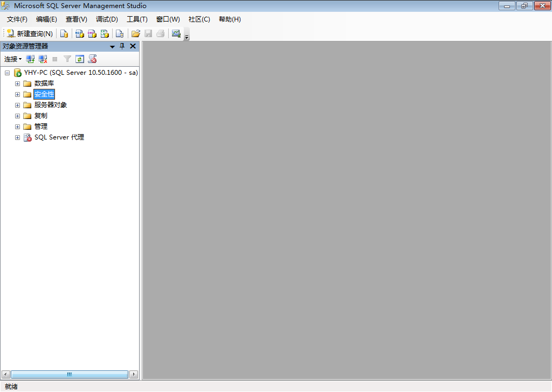Screen dimensions: 552x392
Task: Click the server icon beside YHY-PC
Action: [18, 73]
